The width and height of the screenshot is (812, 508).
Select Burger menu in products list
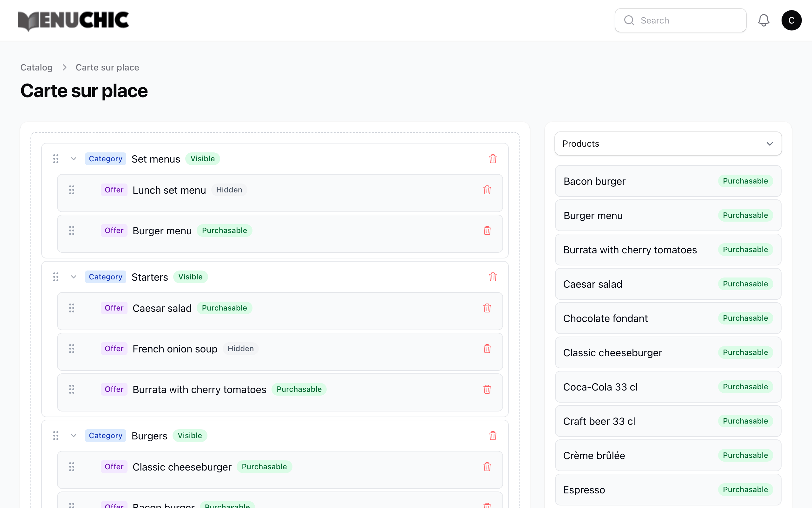click(x=668, y=215)
